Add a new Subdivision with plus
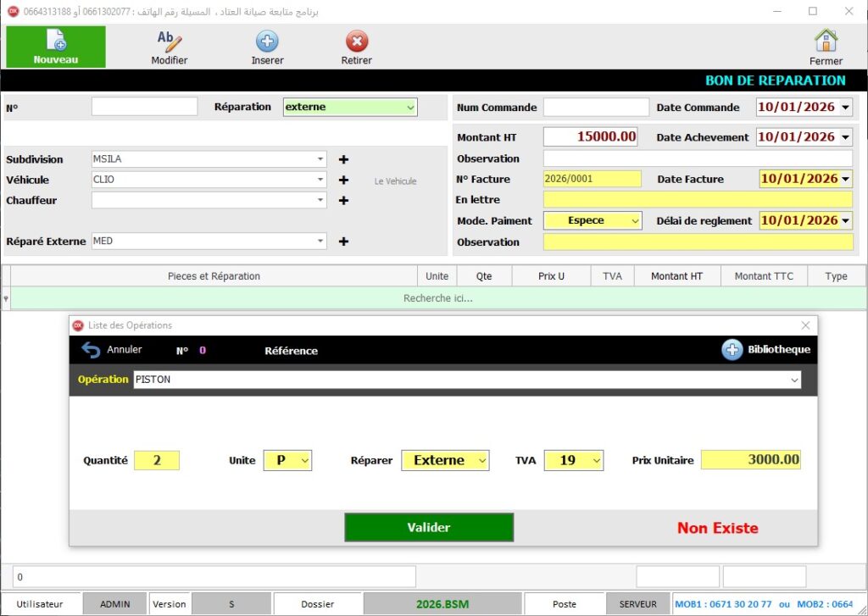The height and width of the screenshot is (616, 868). click(x=343, y=159)
